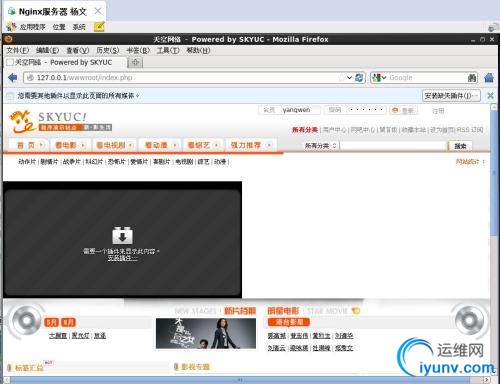Expand the arrow beside 看动漫 nav item

pyautogui.click(x=174, y=145)
